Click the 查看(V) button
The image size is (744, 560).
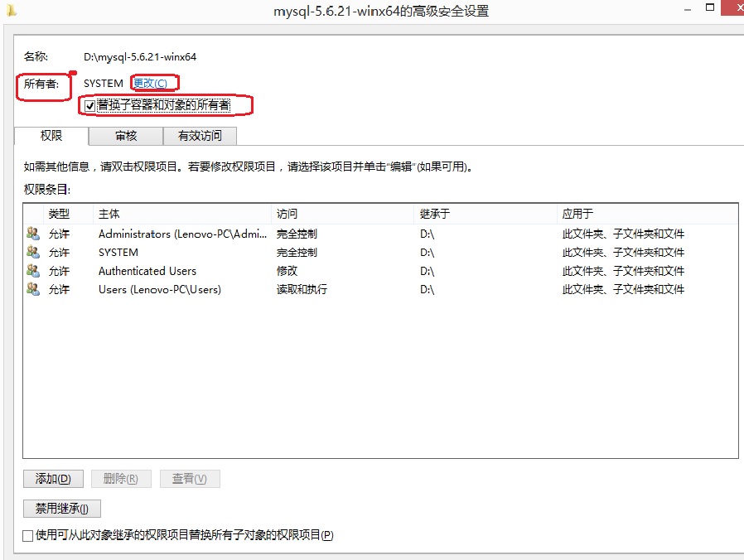tap(190, 479)
